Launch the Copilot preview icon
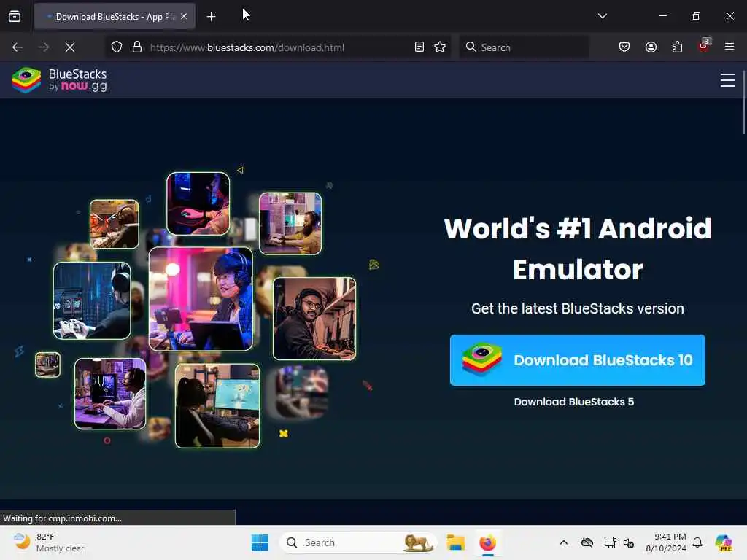The image size is (747, 560). 724,542
